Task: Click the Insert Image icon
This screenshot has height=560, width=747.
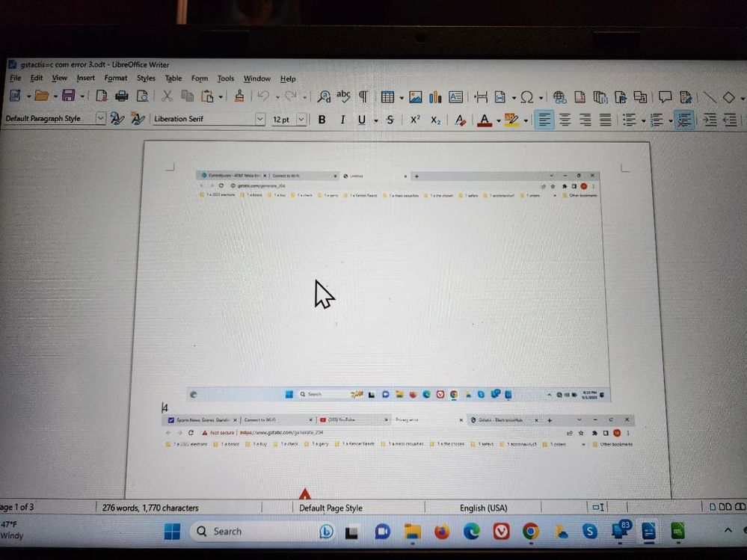Action: [x=416, y=97]
